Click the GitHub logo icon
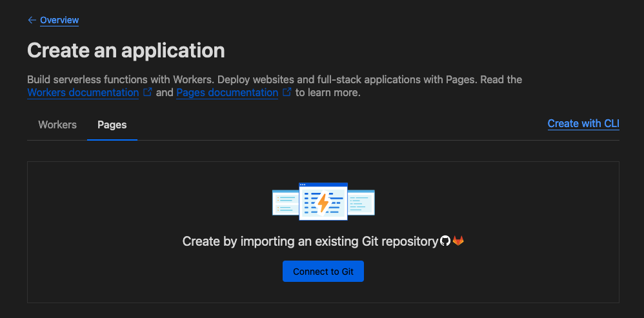The width and height of the screenshot is (644, 318). [445, 241]
